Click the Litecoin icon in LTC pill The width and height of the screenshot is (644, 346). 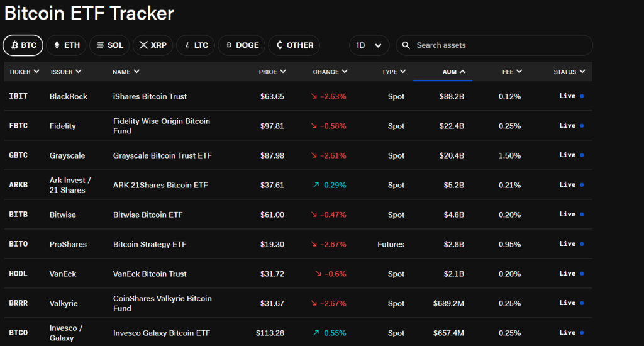coord(187,45)
